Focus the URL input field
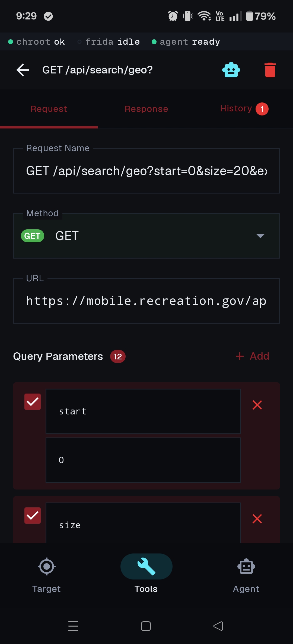The image size is (293, 644). pos(146,301)
